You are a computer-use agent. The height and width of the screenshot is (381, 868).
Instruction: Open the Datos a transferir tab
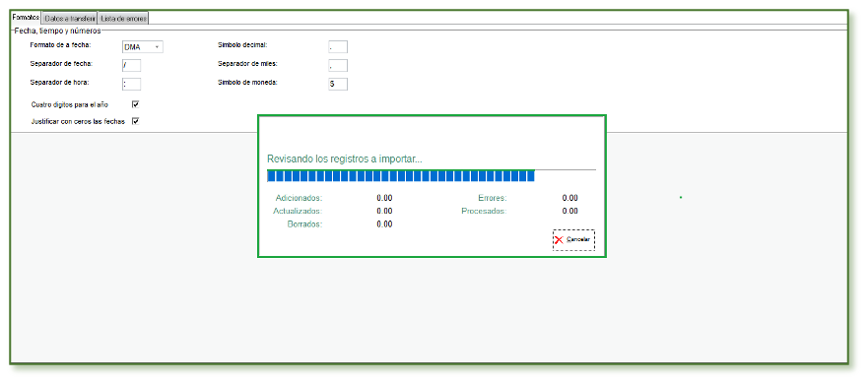(70, 19)
